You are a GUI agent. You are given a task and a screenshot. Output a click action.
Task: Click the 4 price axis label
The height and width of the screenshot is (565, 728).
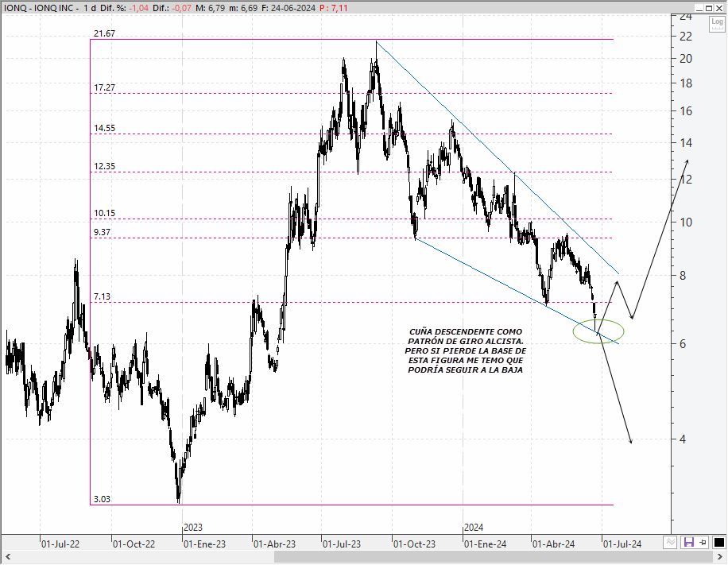683,439
